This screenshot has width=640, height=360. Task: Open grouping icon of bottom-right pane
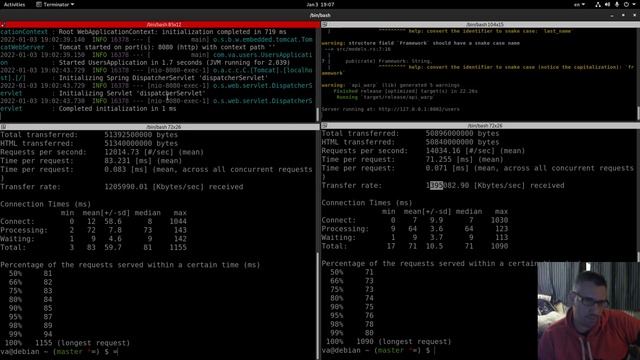coord(324,126)
